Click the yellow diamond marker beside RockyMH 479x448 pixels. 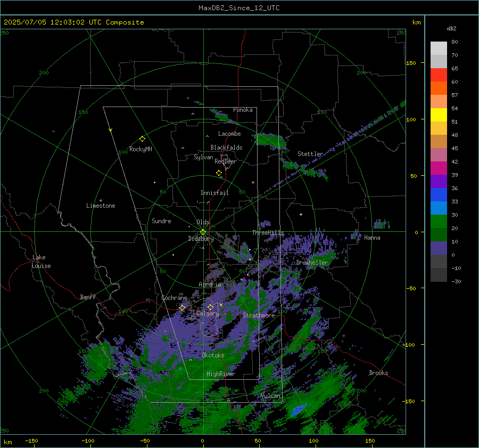pyautogui.click(x=142, y=139)
